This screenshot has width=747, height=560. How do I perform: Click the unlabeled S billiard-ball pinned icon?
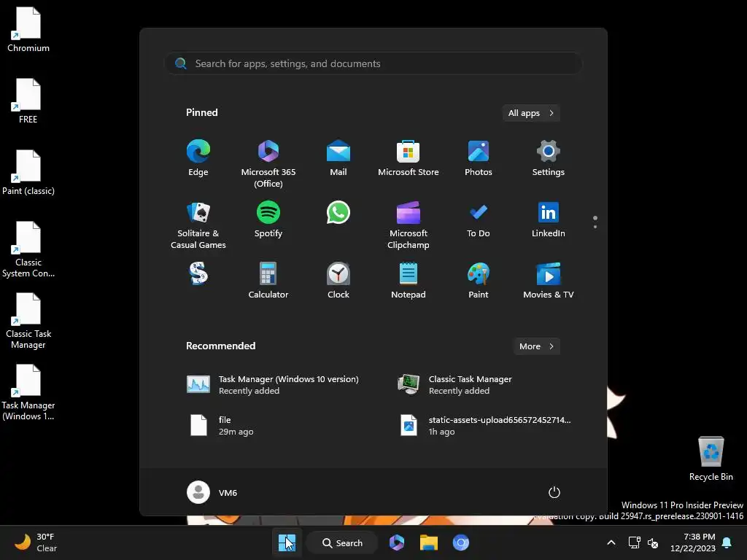pos(198,274)
